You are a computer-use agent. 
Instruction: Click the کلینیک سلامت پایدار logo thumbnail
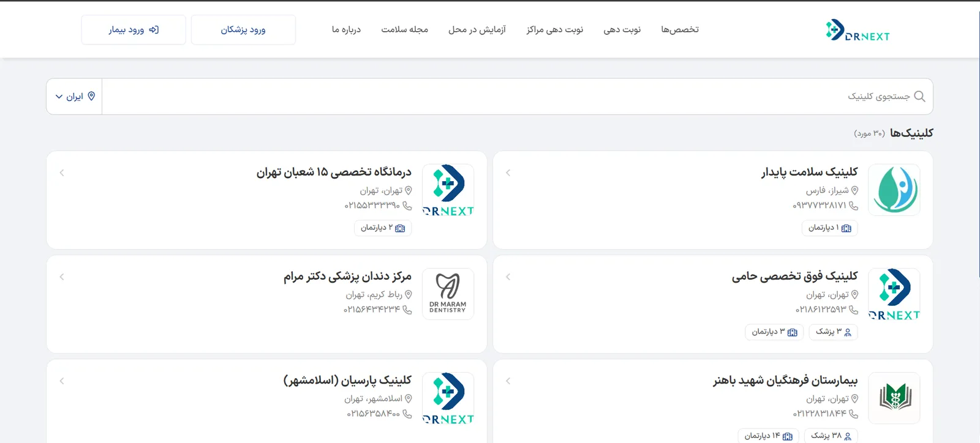[x=894, y=190]
